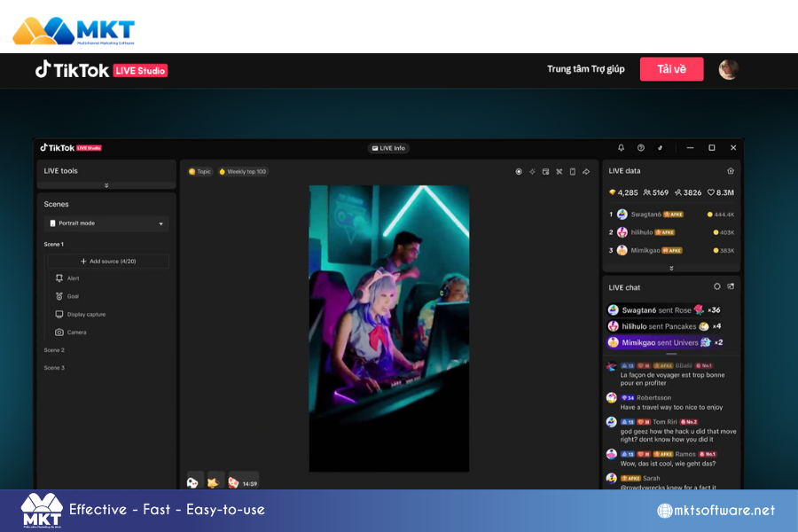Click the Display capture monitor icon
The height and width of the screenshot is (532, 798).
pyautogui.click(x=59, y=314)
